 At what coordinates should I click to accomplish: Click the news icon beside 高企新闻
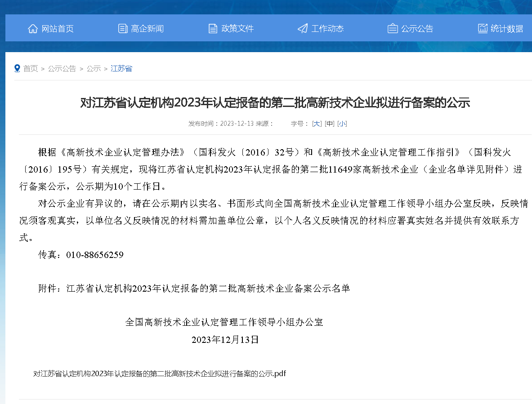pos(123,29)
